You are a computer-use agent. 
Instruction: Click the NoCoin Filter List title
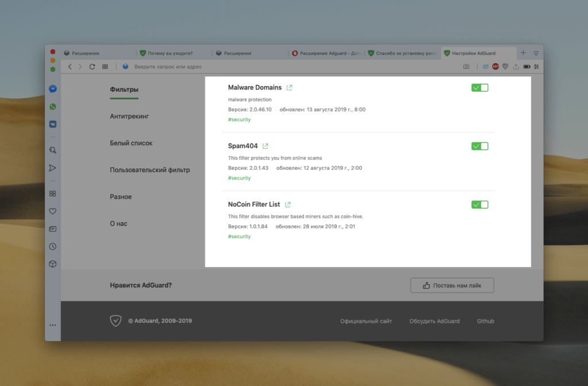(254, 204)
